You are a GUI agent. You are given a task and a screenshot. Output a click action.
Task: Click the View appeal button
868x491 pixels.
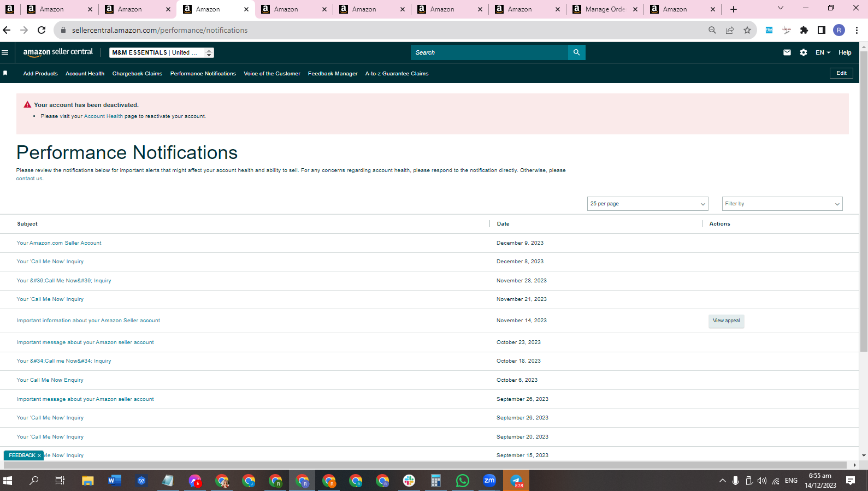click(726, 321)
